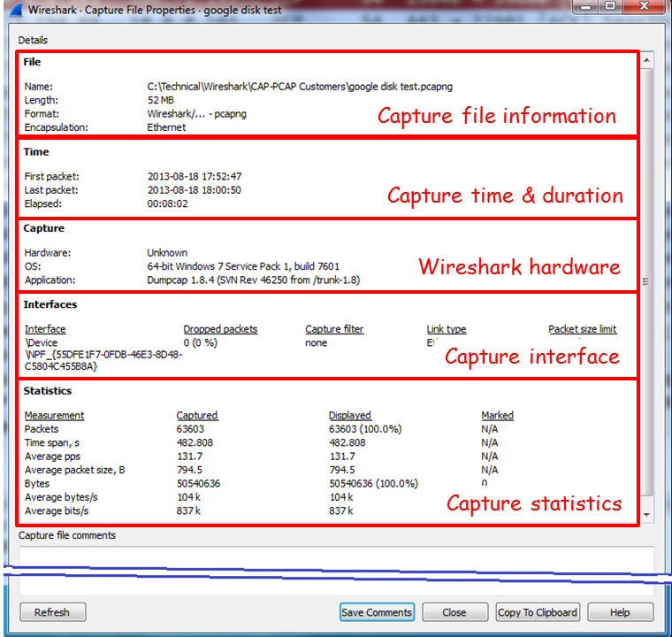This screenshot has height=637, width=672.
Task: Close the Capture File Properties window
Action: 644,6
